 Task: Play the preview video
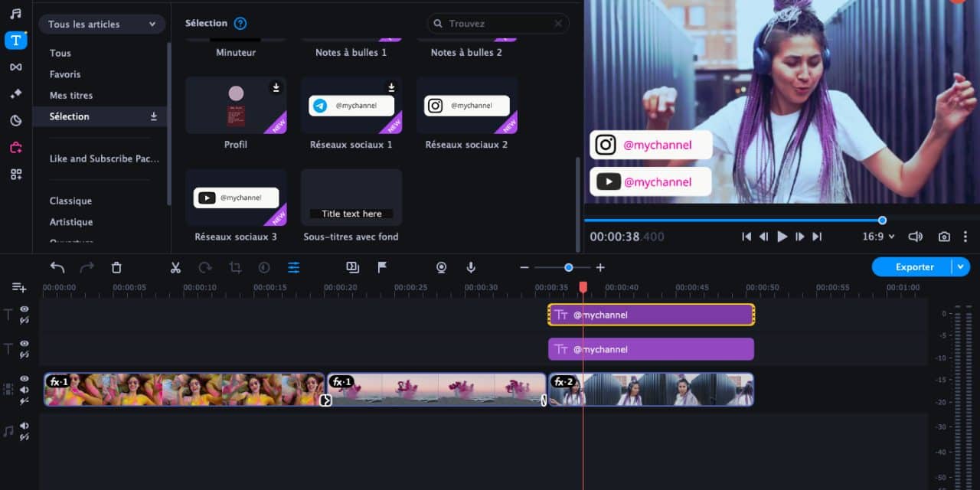[x=782, y=237]
